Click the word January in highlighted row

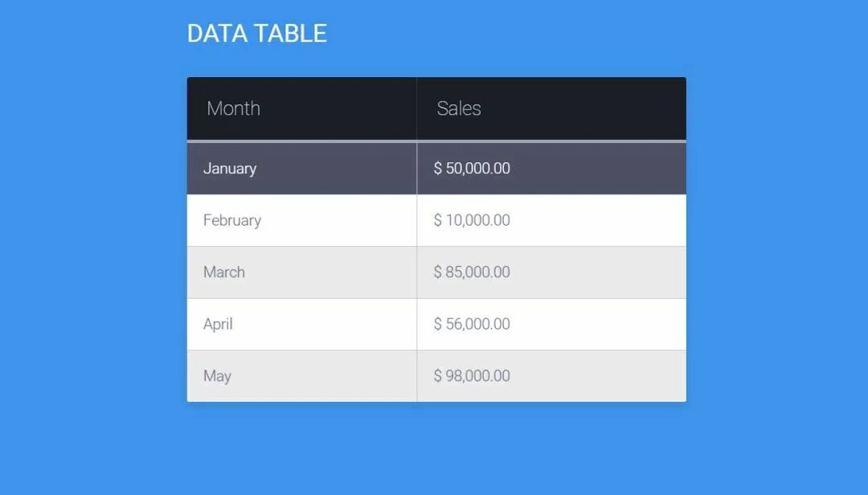tap(230, 169)
